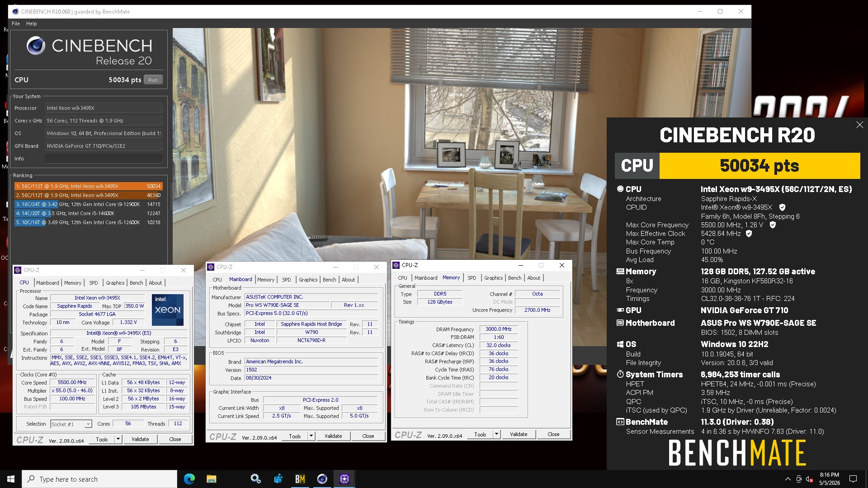Click the Info input field in Cinebench
The image size is (868, 488).
[x=104, y=159]
